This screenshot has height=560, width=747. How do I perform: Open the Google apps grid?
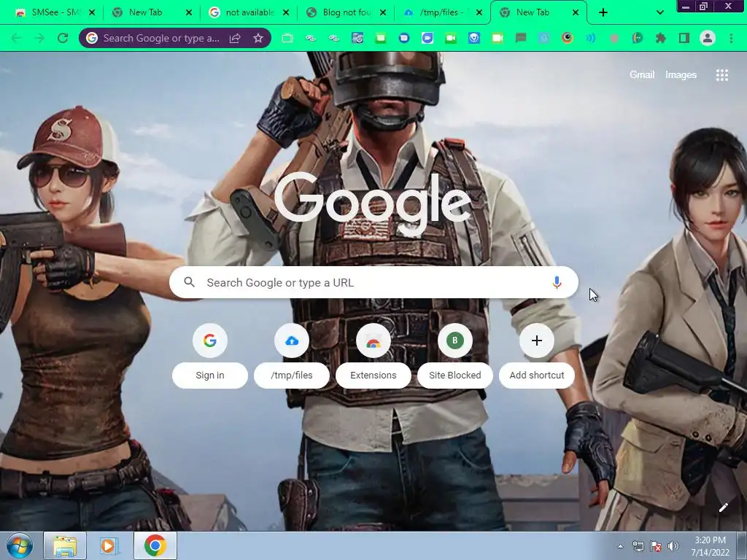click(x=721, y=75)
